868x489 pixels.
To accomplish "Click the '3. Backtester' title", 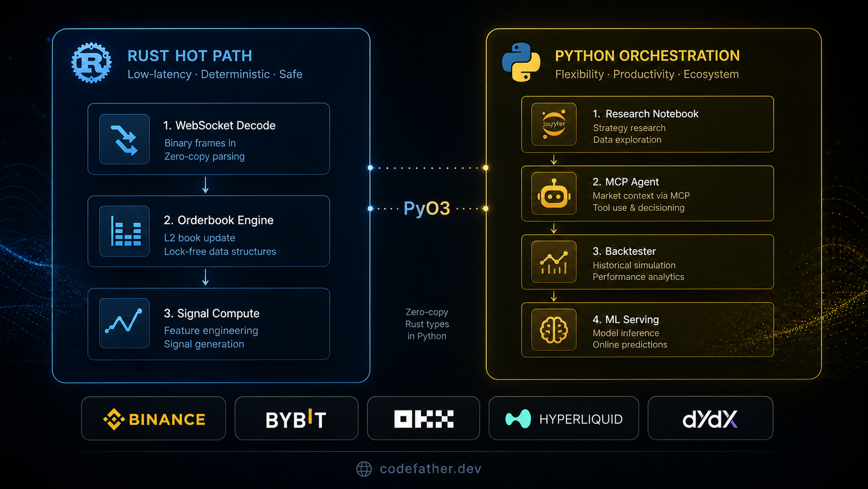I will 624,252.
